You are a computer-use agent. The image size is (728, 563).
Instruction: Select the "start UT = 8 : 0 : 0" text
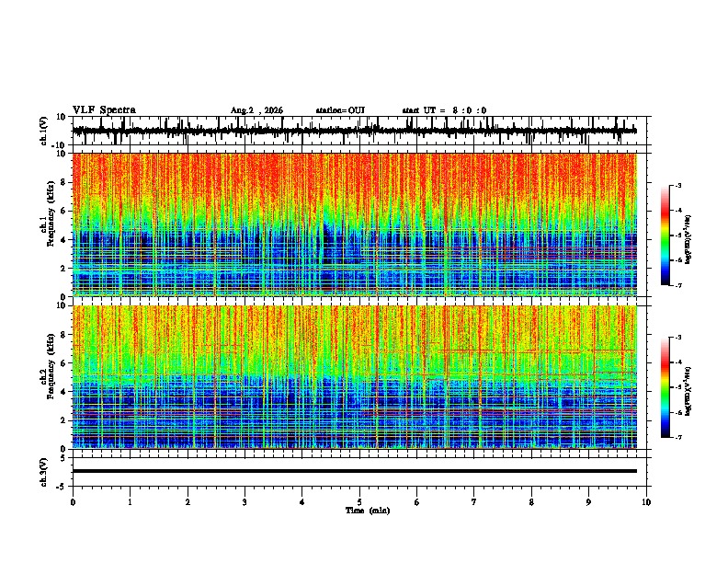click(444, 110)
